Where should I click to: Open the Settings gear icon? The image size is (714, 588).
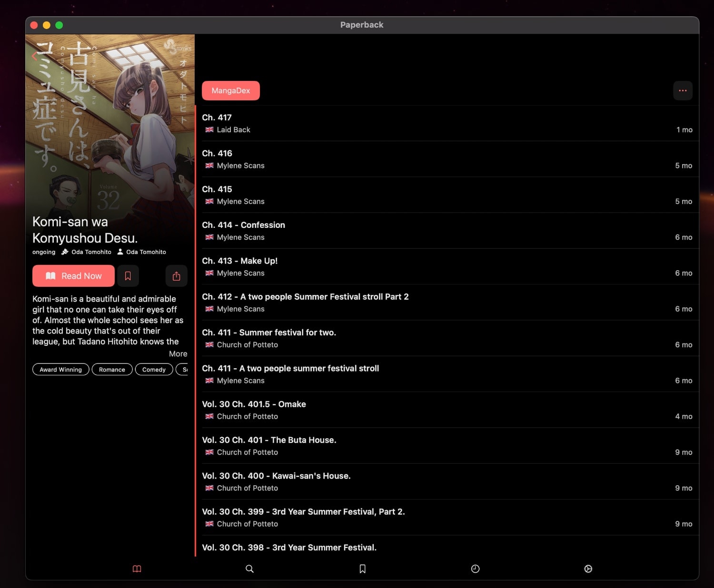(x=588, y=568)
